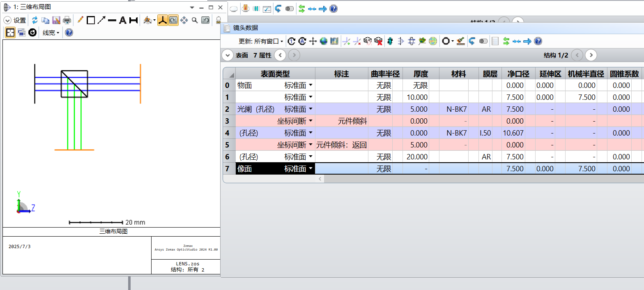Click the circled-1 update icon in lens data
Screen dimensions: 644x290
[292, 41]
